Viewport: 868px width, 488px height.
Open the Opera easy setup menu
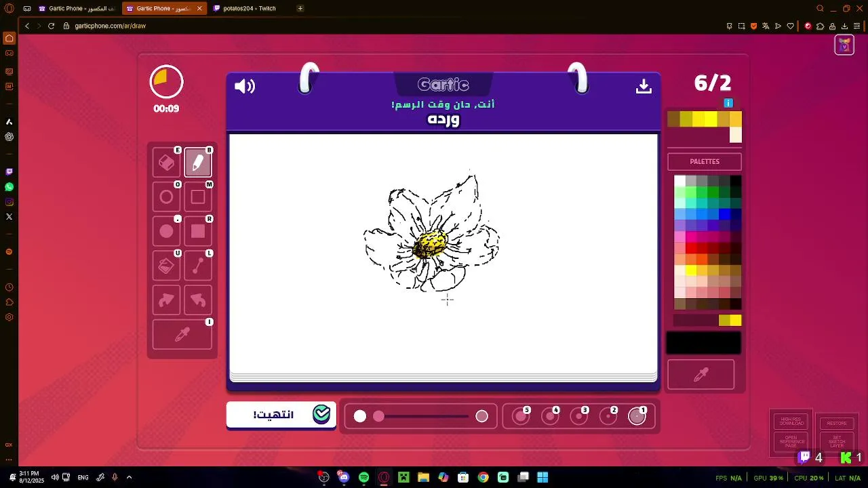click(x=857, y=26)
